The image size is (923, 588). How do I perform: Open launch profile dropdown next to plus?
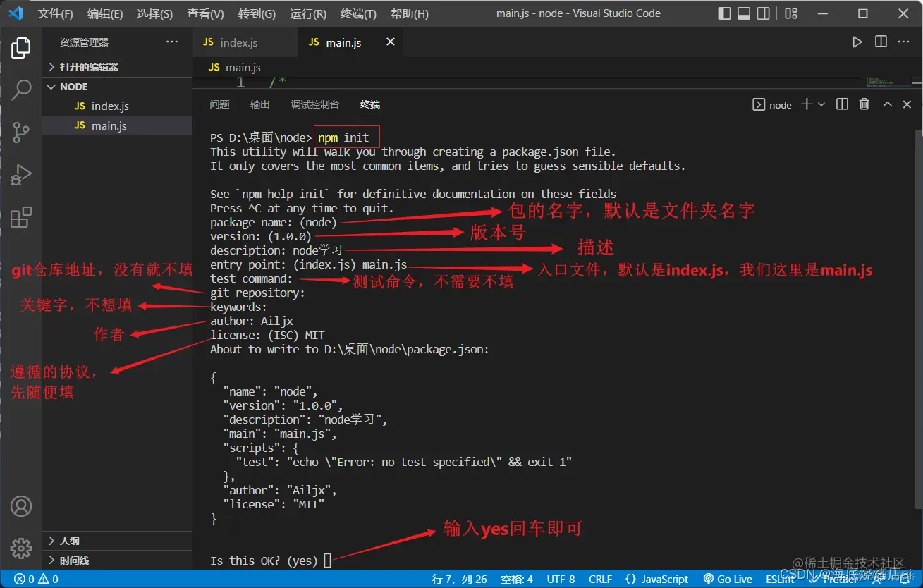(821, 104)
